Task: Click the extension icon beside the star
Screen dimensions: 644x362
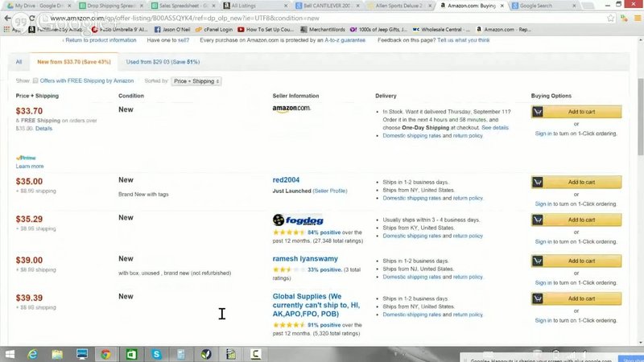Action: pos(624,18)
